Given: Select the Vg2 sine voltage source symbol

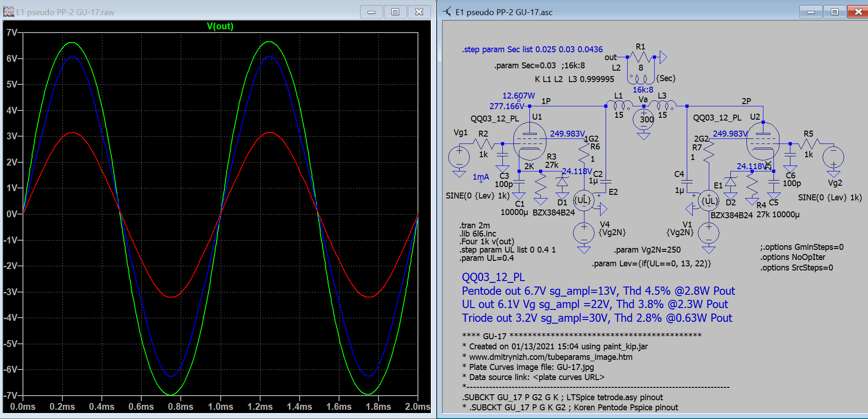Looking at the screenshot, I should [x=834, y=157].
